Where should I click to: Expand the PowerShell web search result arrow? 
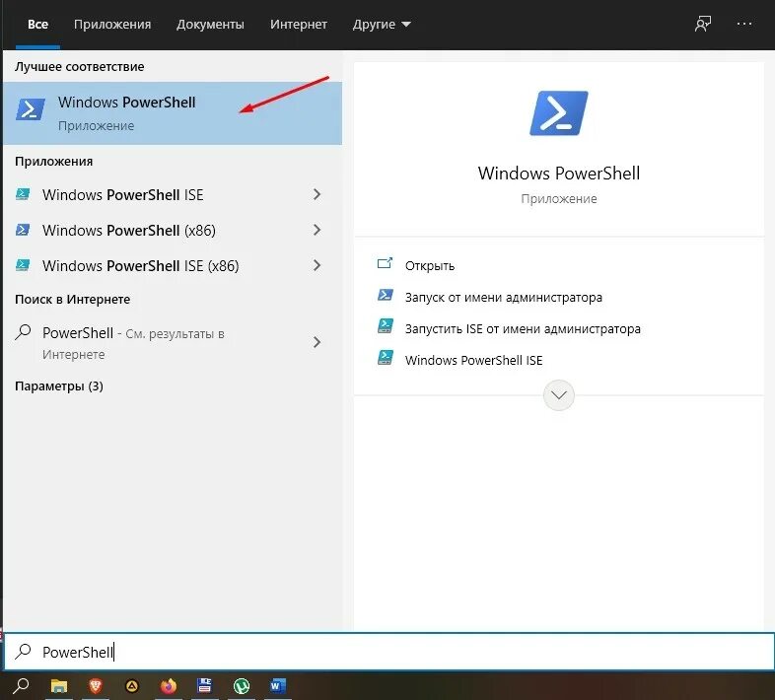click(x=317, y=342)
